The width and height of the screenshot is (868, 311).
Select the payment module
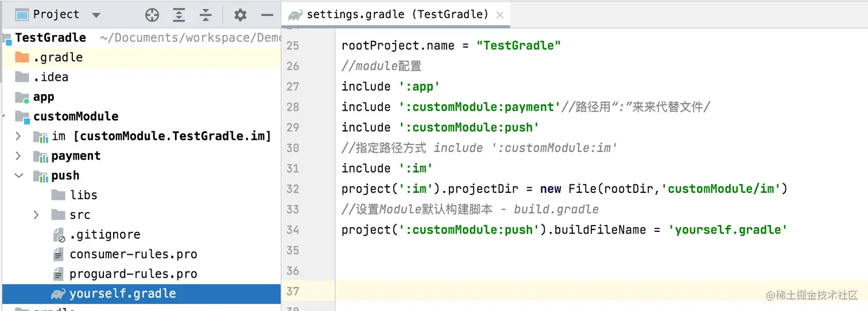pos(76,156)
